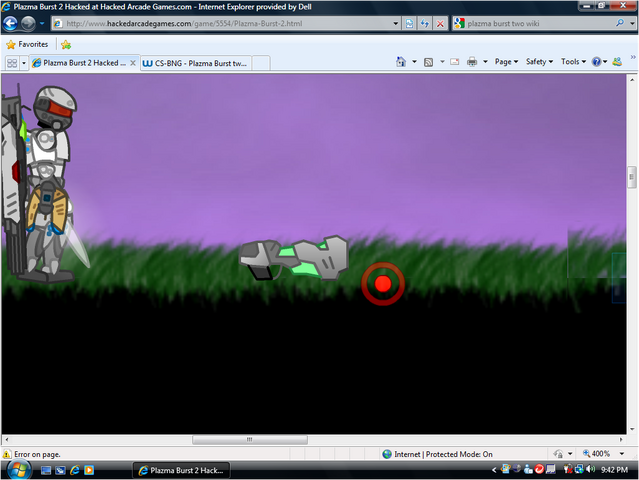The height and width of the screenshot is (480, 639).
Task: Click the Error on page warning icon
Action: tap(7, 454)
